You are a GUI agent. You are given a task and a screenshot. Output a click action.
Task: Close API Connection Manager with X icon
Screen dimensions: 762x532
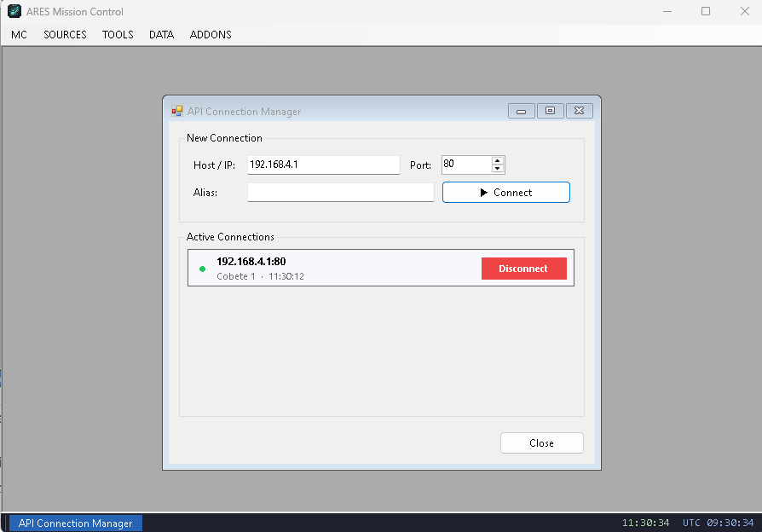[580, 111]
